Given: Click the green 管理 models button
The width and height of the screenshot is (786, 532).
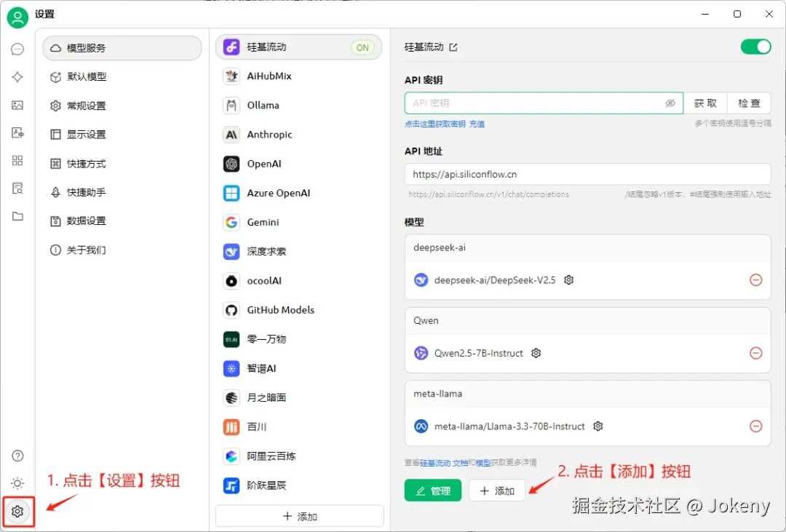Looking at the screenshot, I should pos(433,491).
